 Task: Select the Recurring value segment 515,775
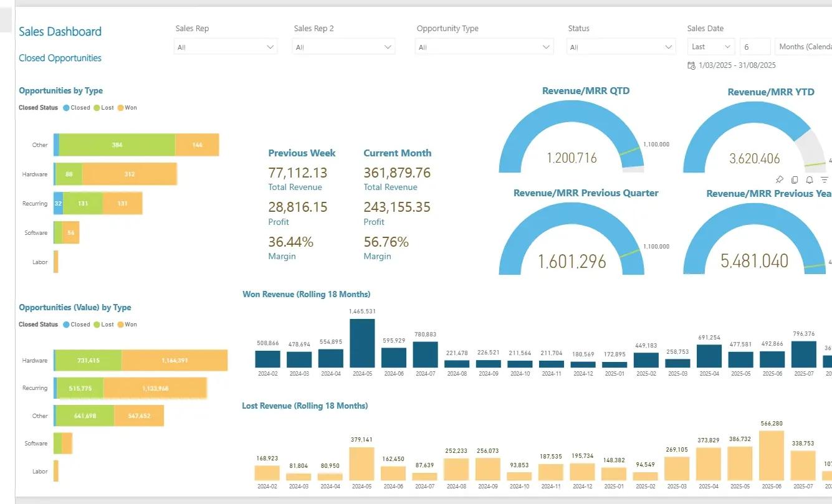point(80,388)
